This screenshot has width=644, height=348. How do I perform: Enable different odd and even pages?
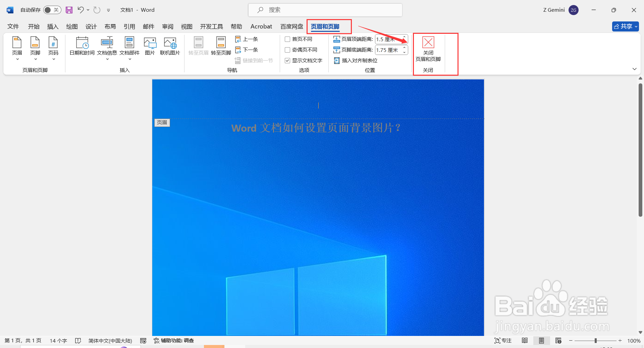[x=287, y=50]
